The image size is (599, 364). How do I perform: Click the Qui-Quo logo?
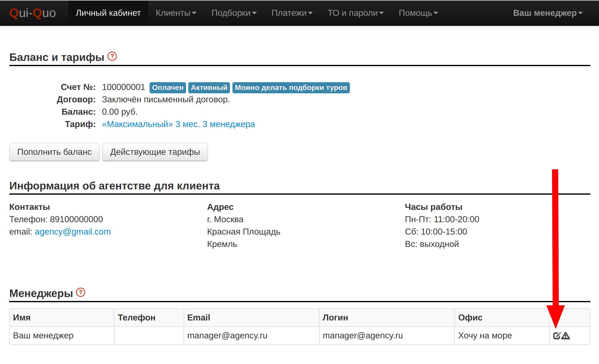(32, 13)
